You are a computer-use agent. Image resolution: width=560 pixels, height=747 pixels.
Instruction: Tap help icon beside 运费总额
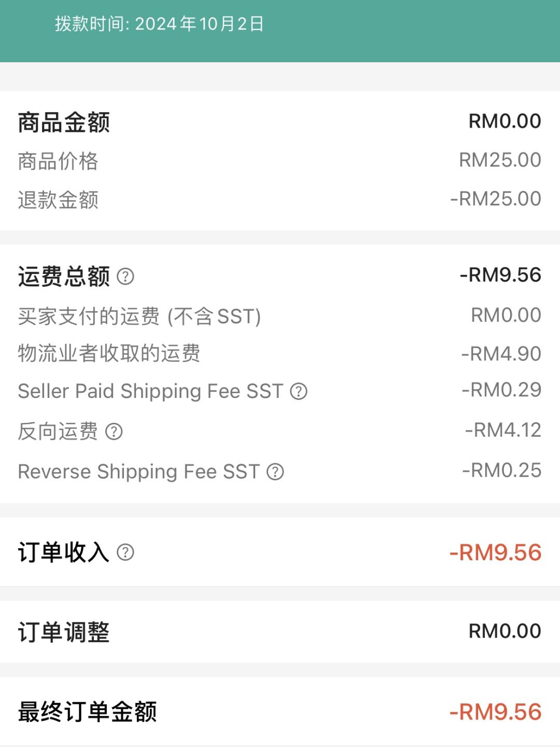125,276
